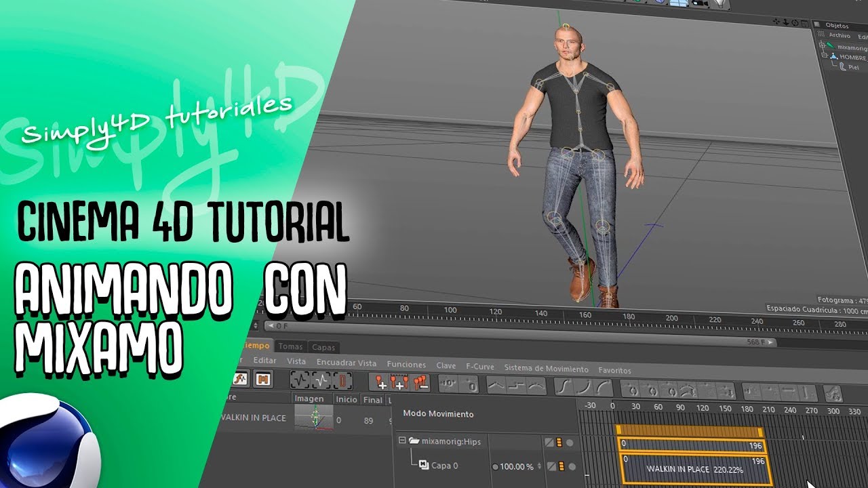Open the Vista menu in timeline
Viewport: 868px width, 488px height.
click(x=296, y=363)
